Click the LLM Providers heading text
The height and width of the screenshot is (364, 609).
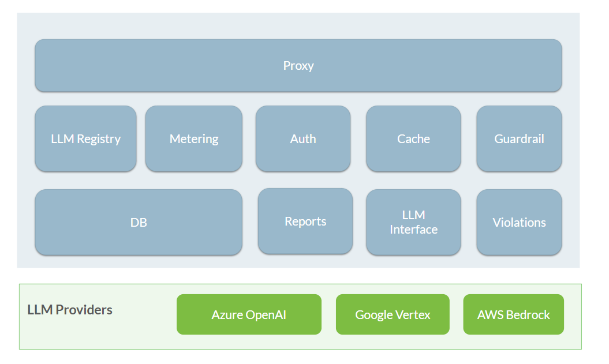point(70,310)
